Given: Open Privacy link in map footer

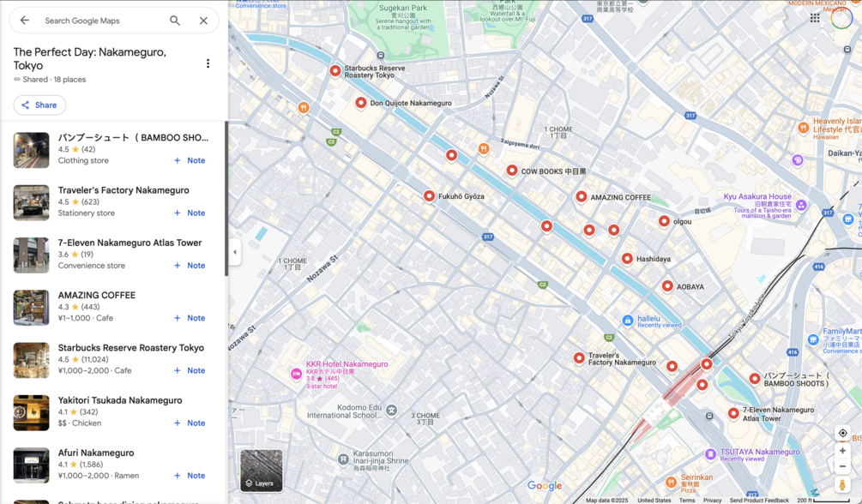Looking at the screenshot, I should pos(712,501).
